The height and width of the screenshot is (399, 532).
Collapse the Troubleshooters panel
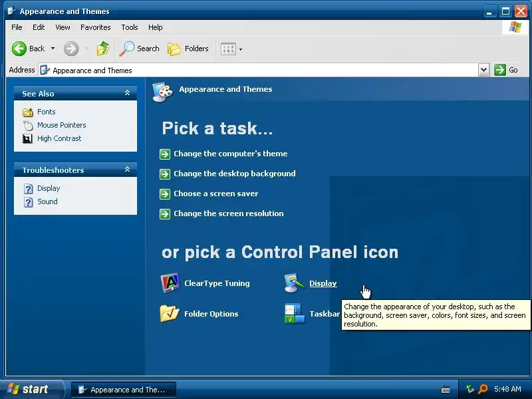(127, 170)
